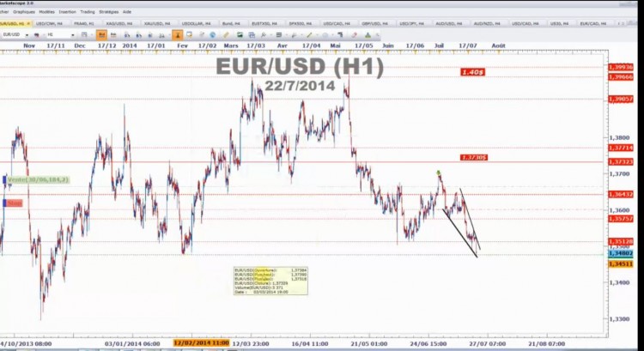Select the orange candlestick chart toolbar icon
Screen dimensions: 644x351
point(101,35)
